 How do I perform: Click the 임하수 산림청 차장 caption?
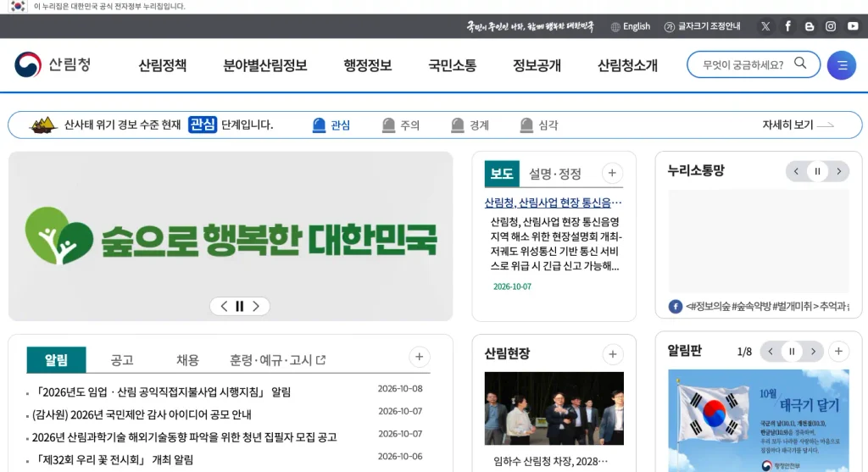[x=550, y=461]
